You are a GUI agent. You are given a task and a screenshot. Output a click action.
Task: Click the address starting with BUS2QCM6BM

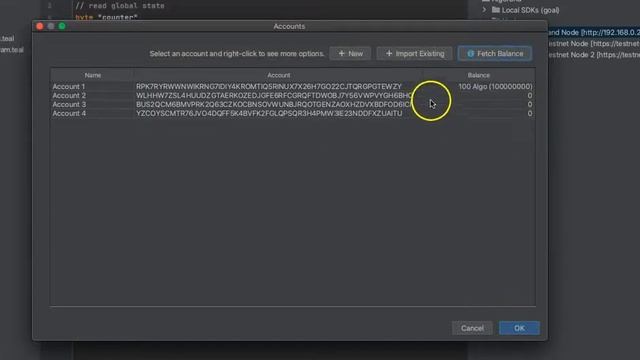point(274,104)
